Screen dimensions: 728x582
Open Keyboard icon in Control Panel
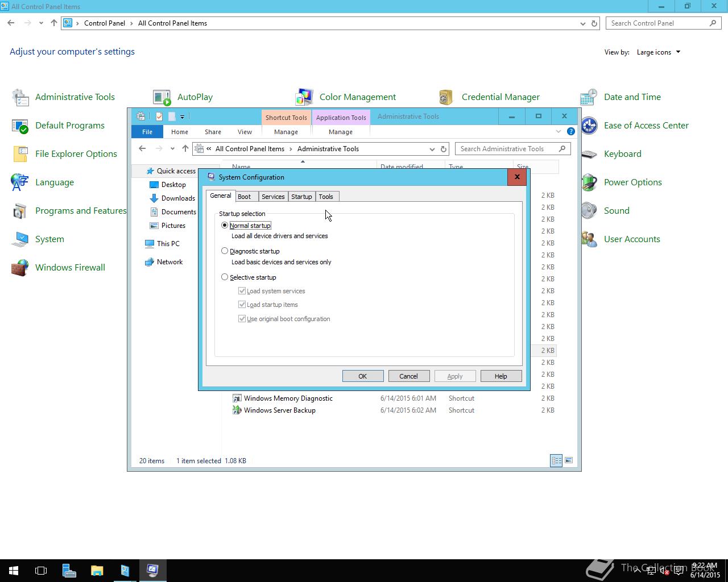(x=589, y=154)
